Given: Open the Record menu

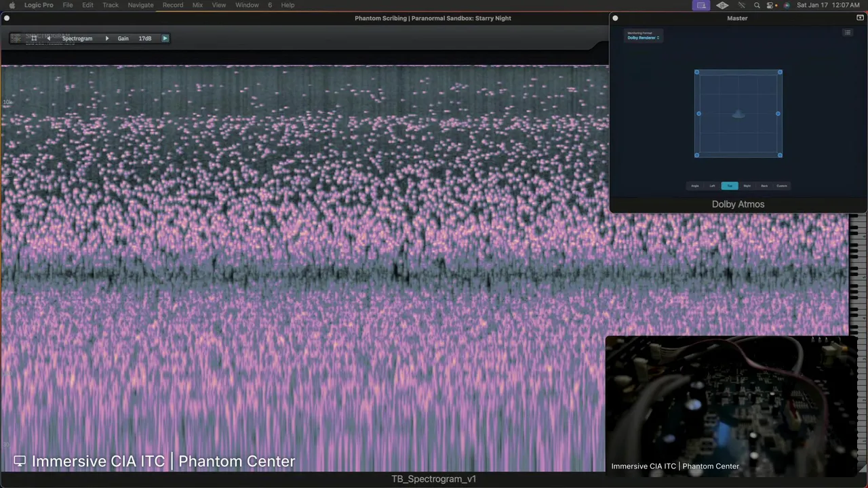Looking at the screenshot, I should [172, 5].
